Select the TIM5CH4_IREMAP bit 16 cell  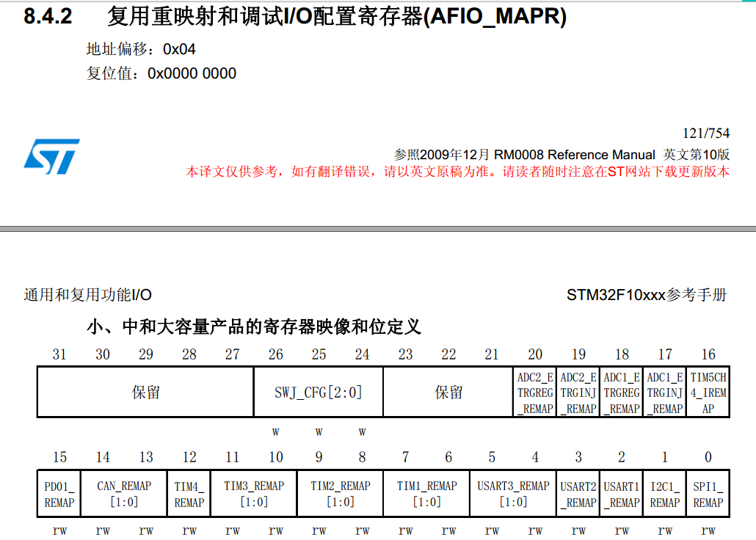(708, 393)
